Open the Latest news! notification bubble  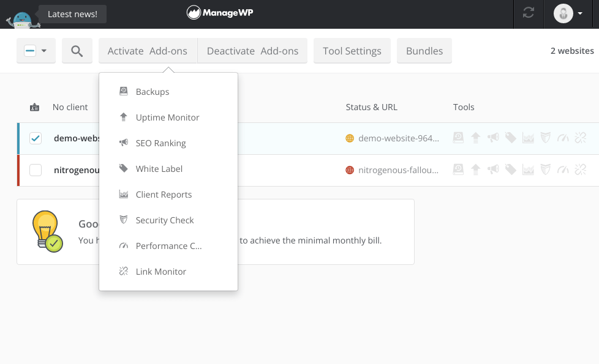pyautogui.click(x=72, y=14)
